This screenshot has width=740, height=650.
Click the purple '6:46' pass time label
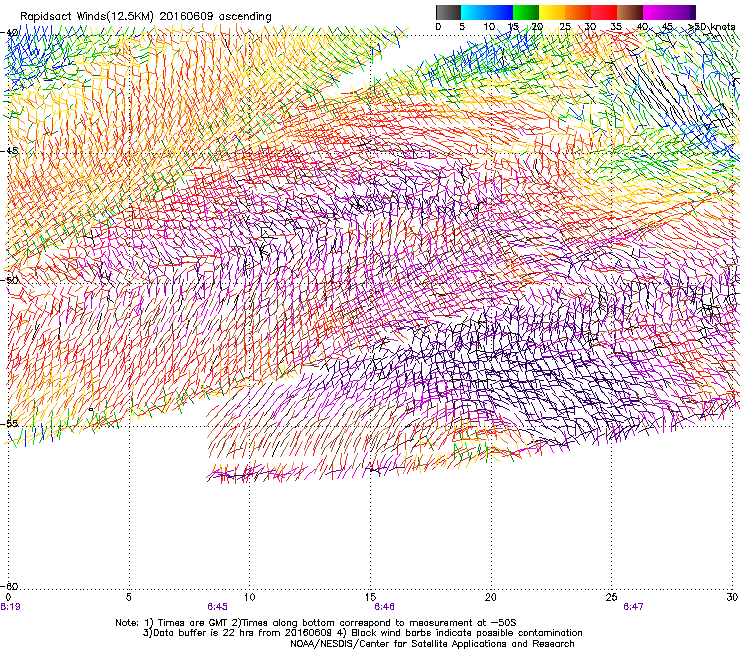384,607
